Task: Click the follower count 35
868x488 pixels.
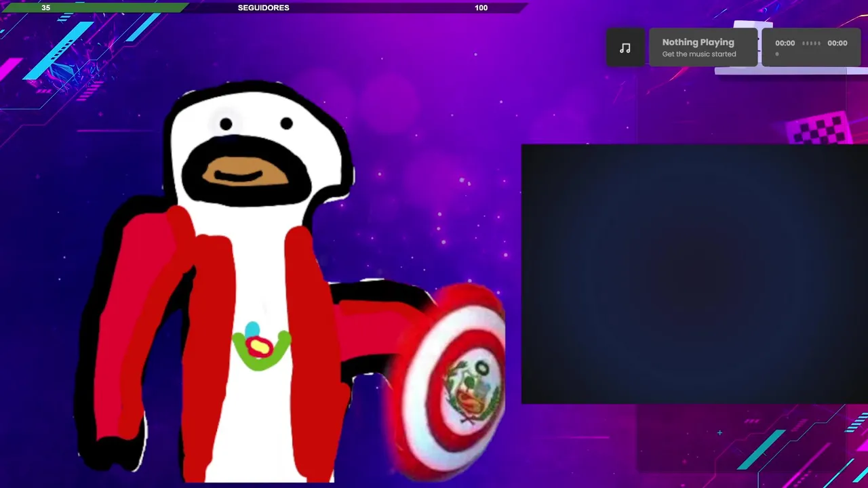Action: point(45,7)
